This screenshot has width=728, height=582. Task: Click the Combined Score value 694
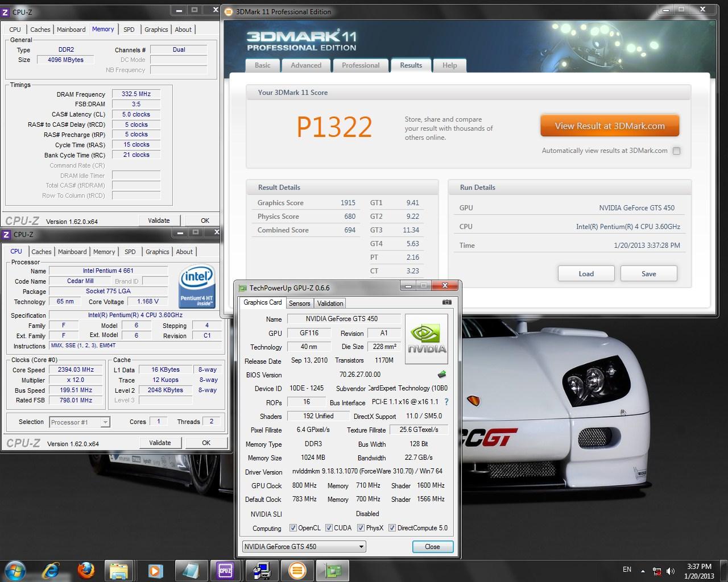(350, 230)
